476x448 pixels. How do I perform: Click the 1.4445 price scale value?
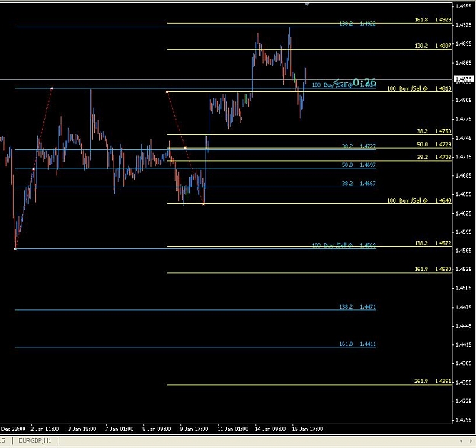tap(464, 326)
